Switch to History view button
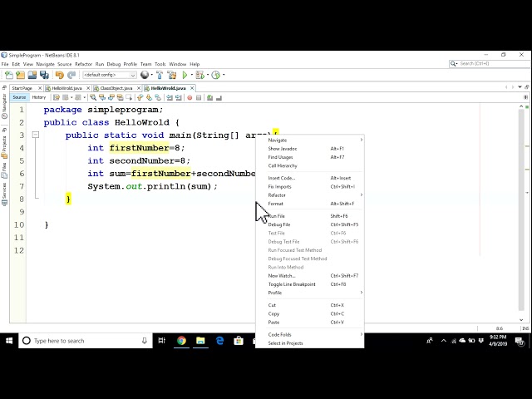 [39, 97]
